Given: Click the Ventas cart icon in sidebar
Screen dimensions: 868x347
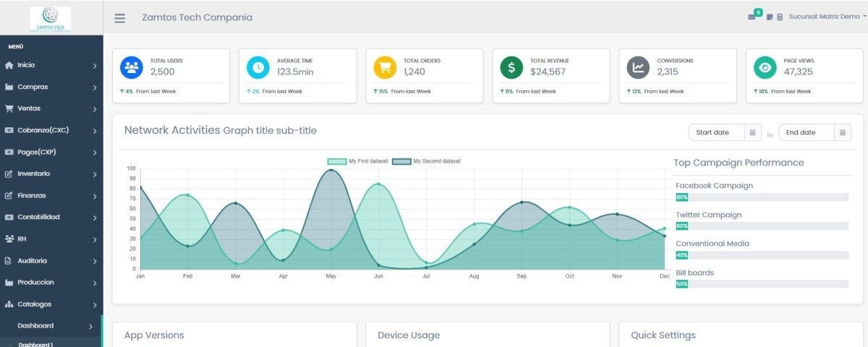Looking at the screenshot, I should point(9,108).
